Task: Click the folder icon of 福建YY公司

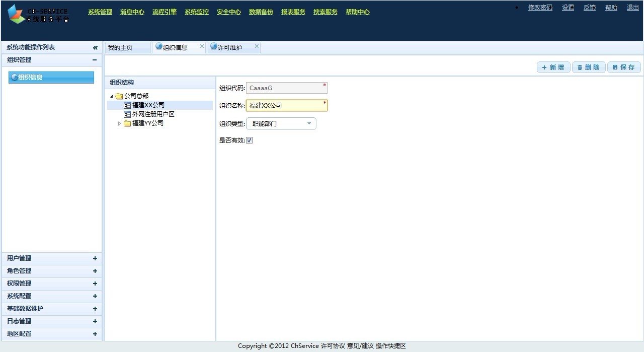Action: coord(127,123)
